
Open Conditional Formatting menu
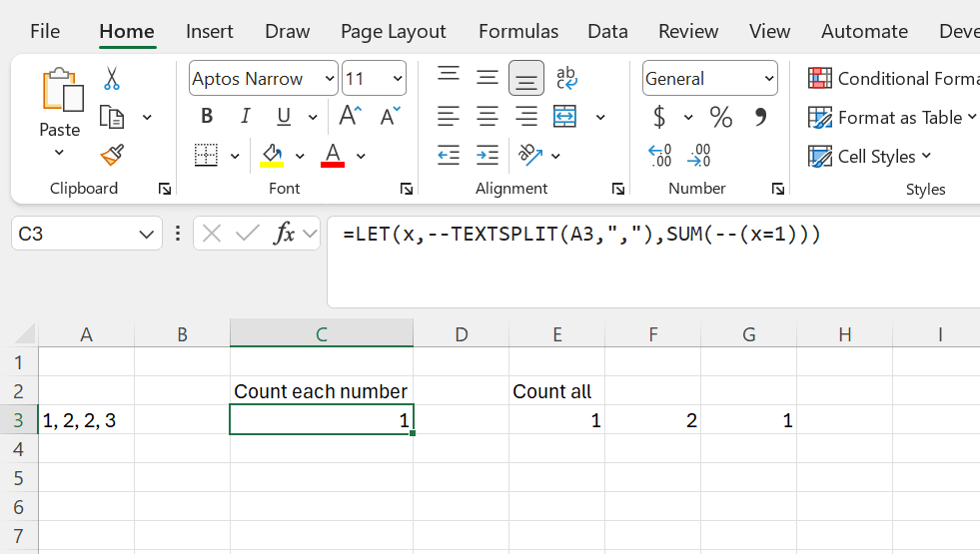(894, 78)
